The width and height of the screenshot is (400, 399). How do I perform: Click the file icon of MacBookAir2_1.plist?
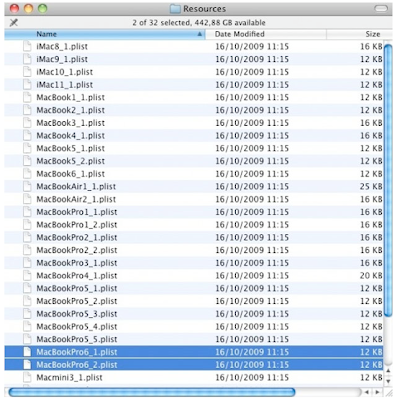click(x=27, y=199)
